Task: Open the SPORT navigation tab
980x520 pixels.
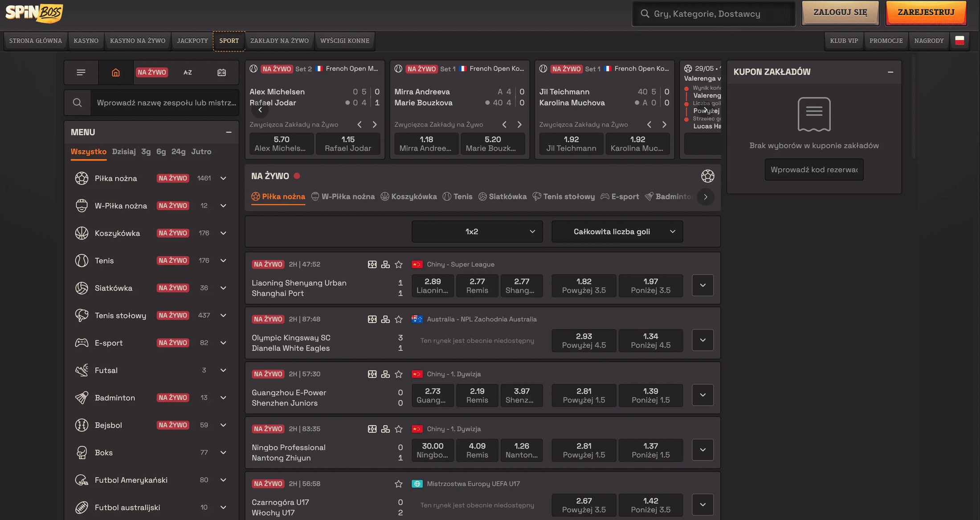Action: (x=229, y=41)
